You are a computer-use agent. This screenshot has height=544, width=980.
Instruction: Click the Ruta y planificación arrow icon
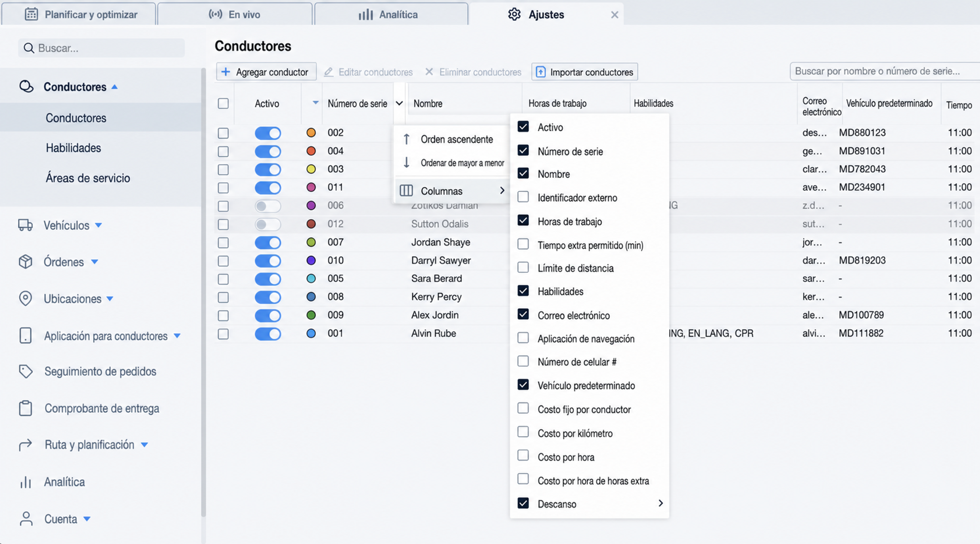point(25,444)
